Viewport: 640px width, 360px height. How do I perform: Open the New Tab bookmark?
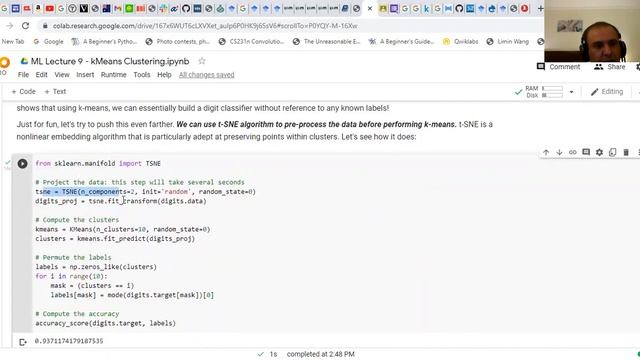click(13, 41)
